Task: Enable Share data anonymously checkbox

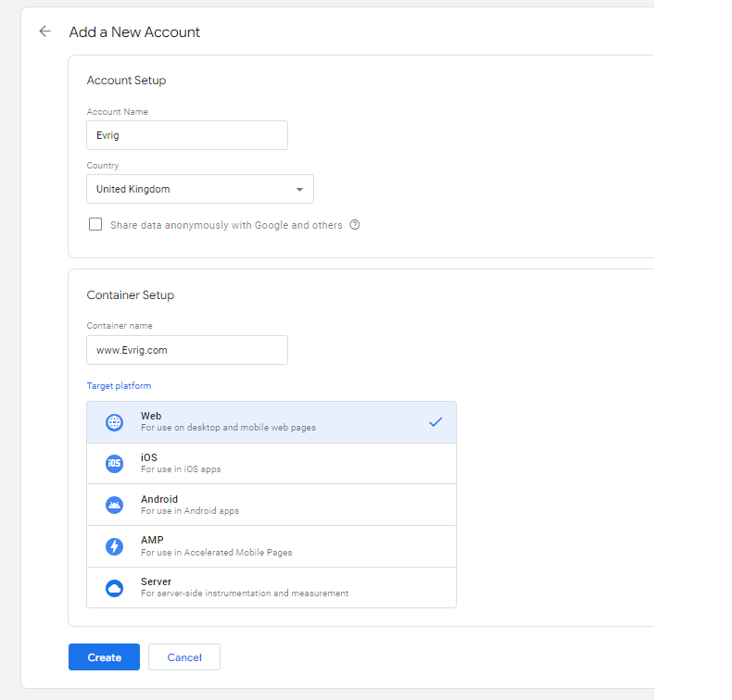Action: pos(95,225)
